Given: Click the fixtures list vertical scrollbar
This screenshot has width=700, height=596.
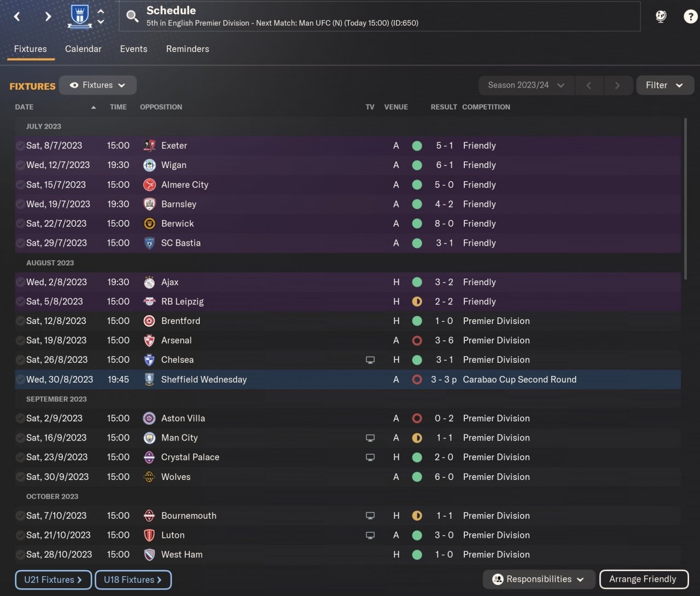Looking at the screenshot, I should [685, 197].
